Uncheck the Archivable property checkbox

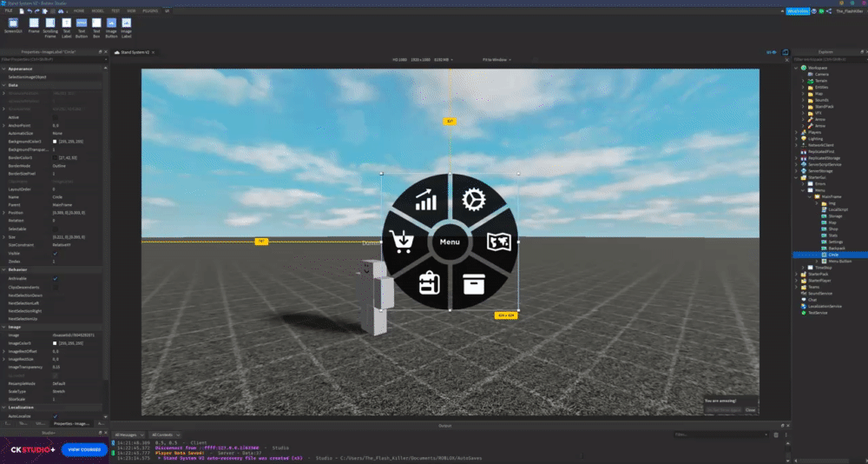point(55,279)
